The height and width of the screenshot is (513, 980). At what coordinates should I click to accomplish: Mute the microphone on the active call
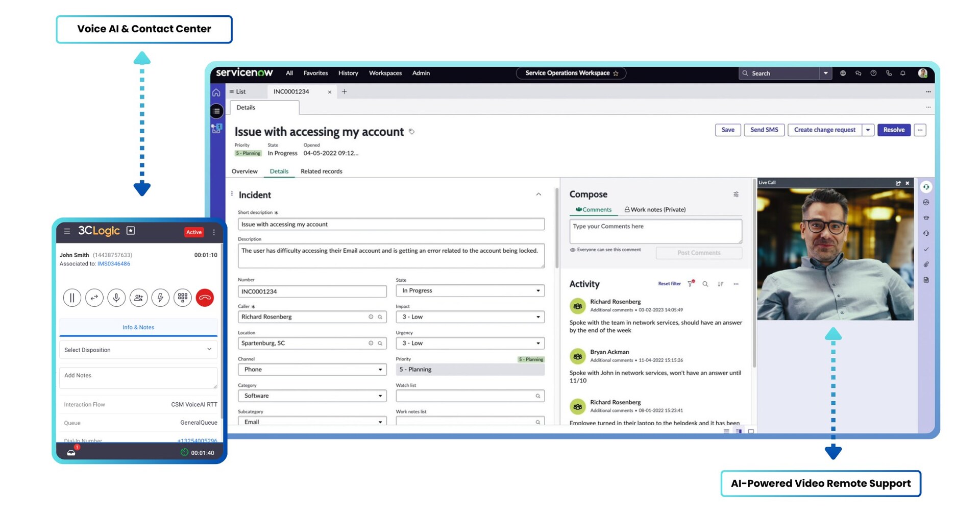click(116, 298)
